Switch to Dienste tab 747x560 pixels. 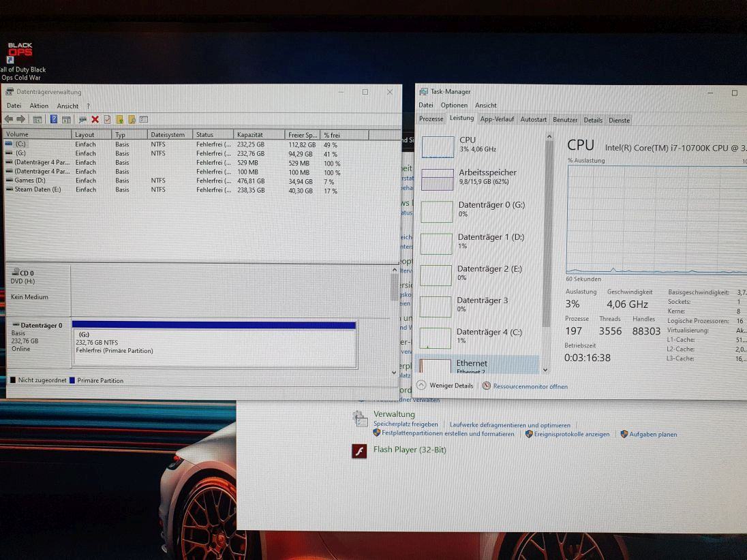(620, 121)
